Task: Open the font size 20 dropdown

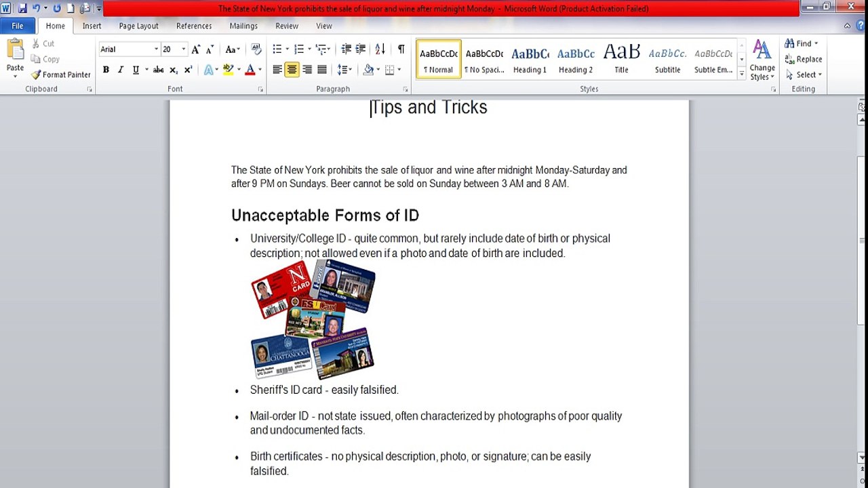Action: (x=183, y=49)
